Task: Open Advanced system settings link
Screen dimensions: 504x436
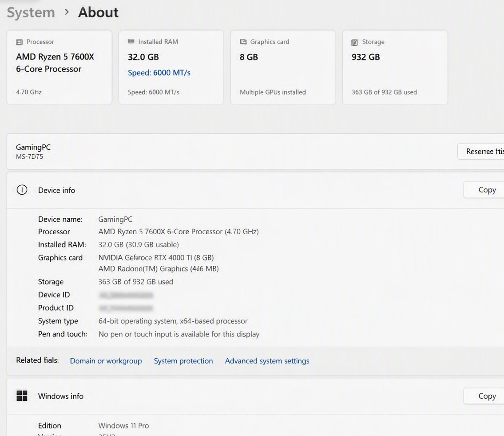Action: (x=267, y=361)
